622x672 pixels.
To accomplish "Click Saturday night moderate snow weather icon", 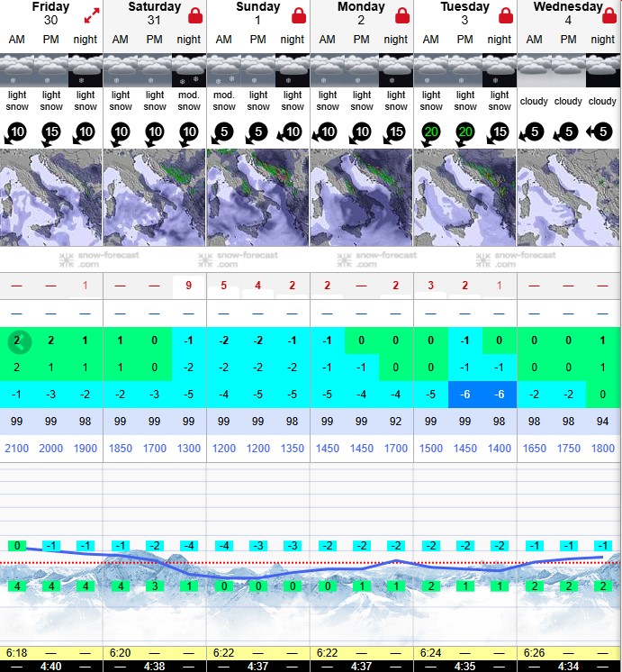I will coord(189,70).
